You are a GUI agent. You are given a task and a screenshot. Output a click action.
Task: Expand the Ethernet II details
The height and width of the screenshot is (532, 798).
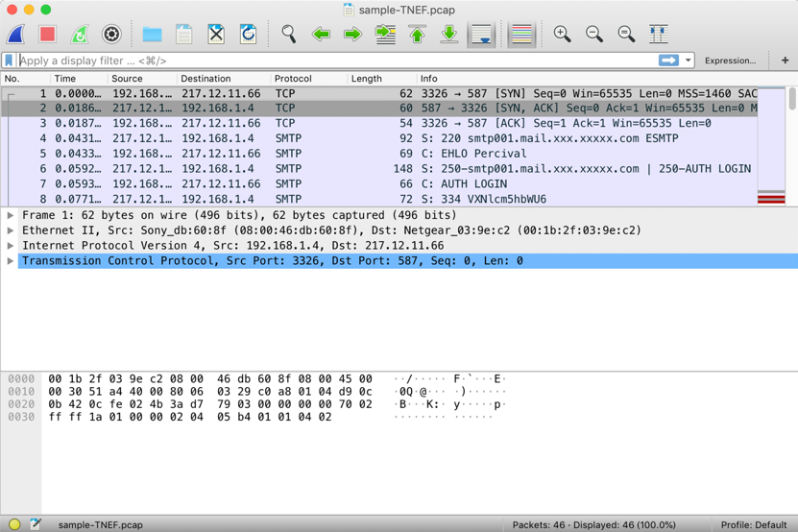(x=10, y=230)
